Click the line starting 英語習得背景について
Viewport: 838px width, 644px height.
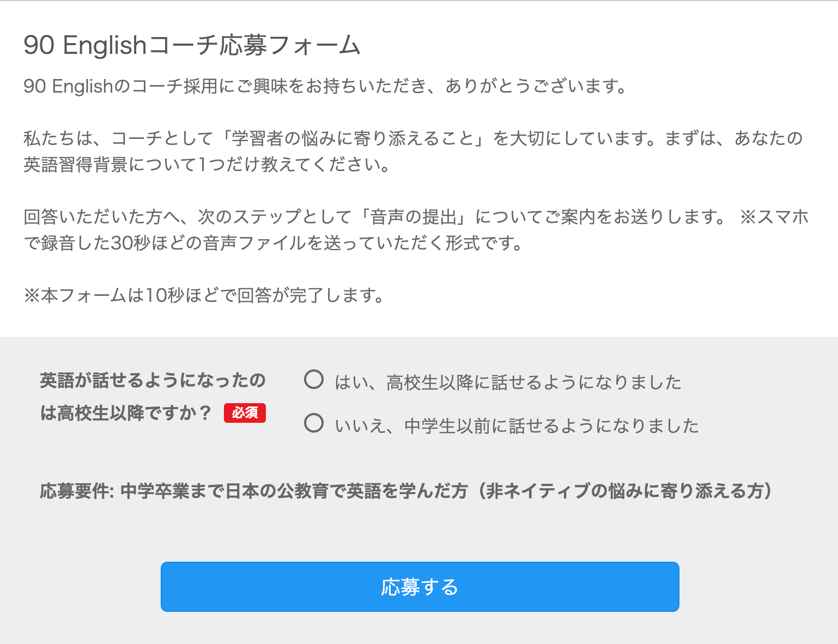(x=207, y=165)
